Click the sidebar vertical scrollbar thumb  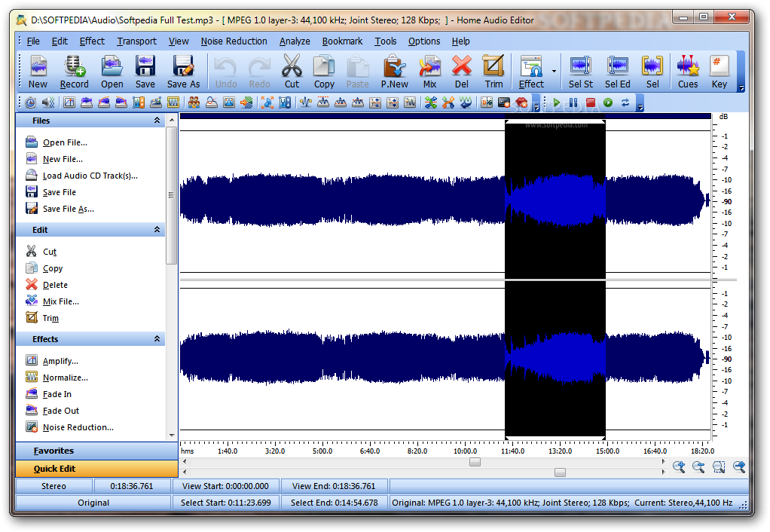[171, 195]
